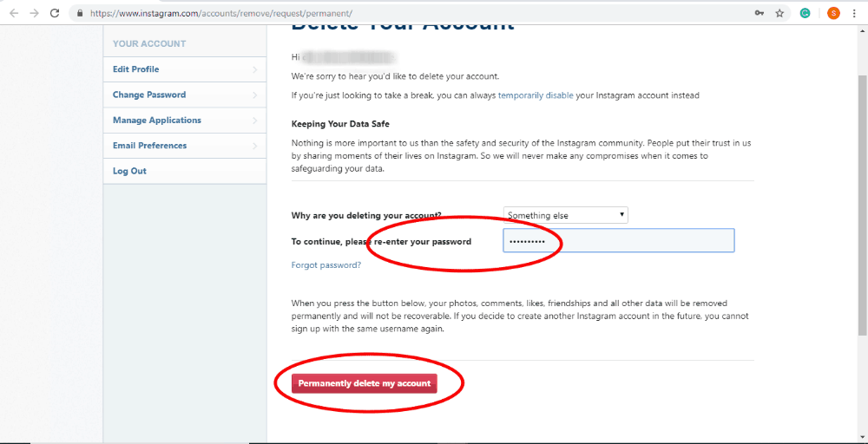Click the 'Keeping Your Data Safe' heading
This screenshot has width=868, height=444.
point(340,124)
